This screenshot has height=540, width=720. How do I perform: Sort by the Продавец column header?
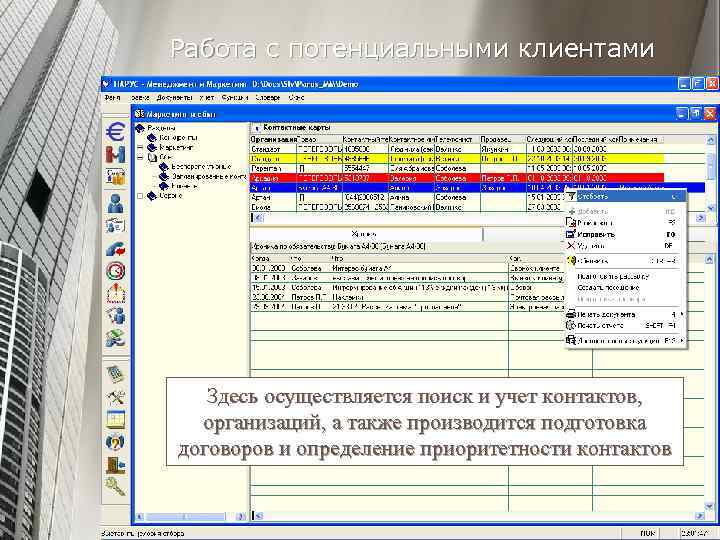pos(503,139)
